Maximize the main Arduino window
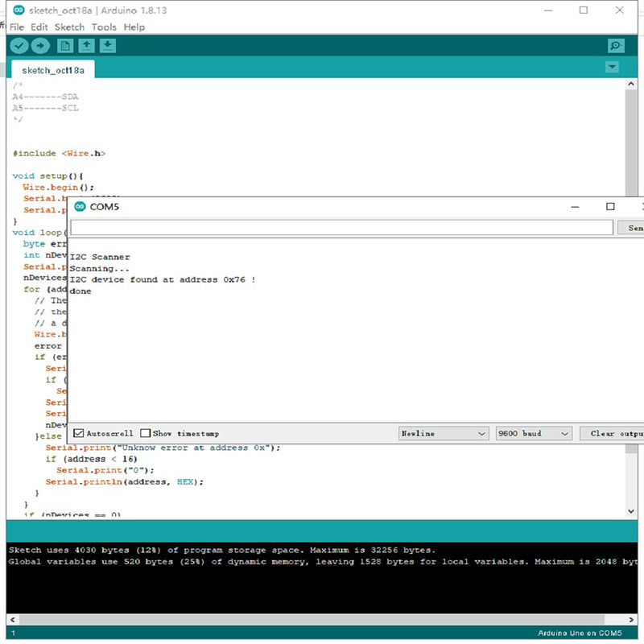The width and height of the screenshot is (644, 644). pos(583,10)
